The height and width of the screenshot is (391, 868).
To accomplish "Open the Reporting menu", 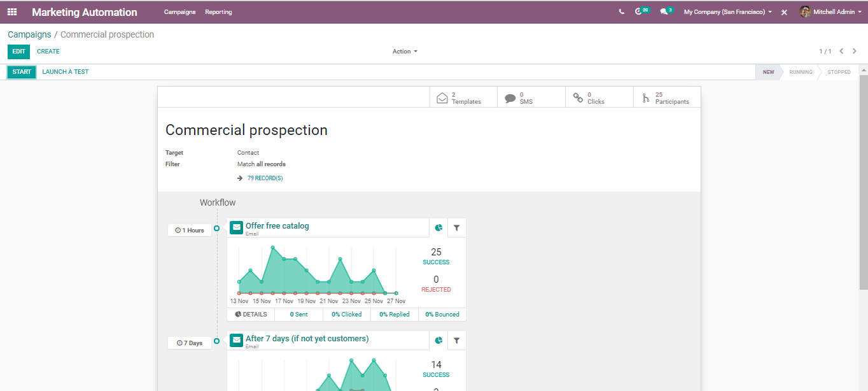I will tap(218, 12).
